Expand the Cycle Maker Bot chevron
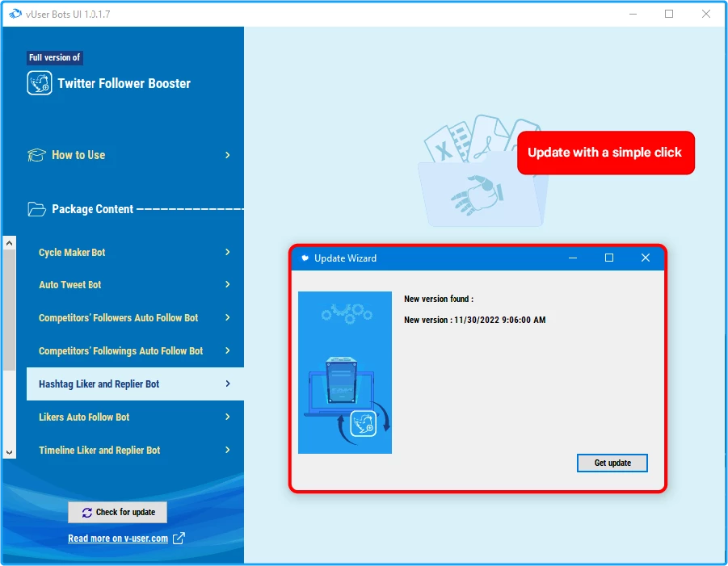728x566 pixels. pos(228,252)
